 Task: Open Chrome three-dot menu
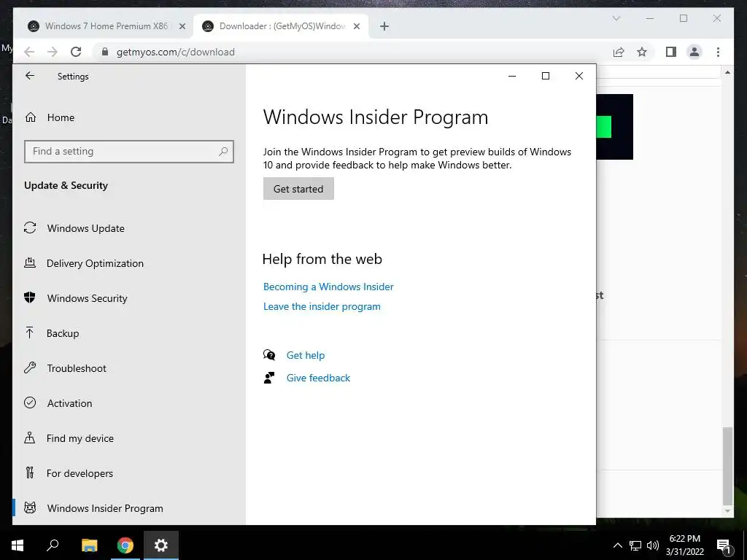coord(718,52)
